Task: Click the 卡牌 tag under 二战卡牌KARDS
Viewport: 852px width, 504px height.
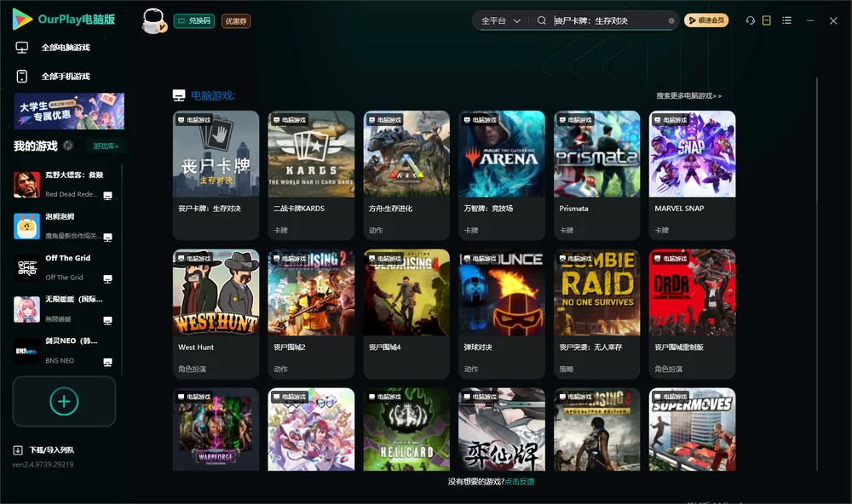Action: (x=280, y=230)
